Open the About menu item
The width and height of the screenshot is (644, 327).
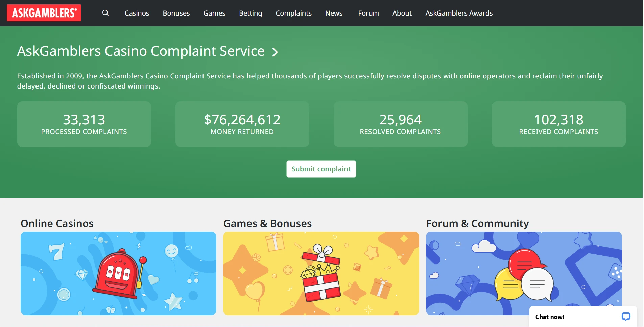pyautogui.click(x=402, y=13)
